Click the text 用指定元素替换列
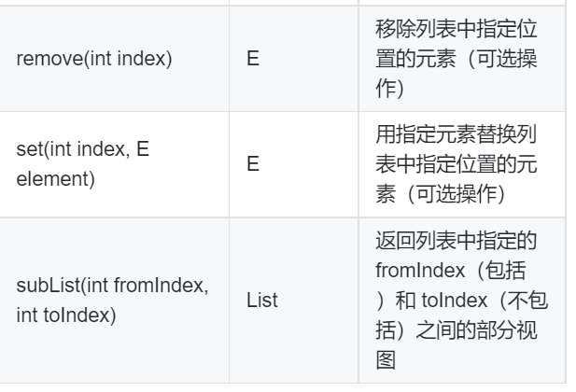 click(457, 134)
